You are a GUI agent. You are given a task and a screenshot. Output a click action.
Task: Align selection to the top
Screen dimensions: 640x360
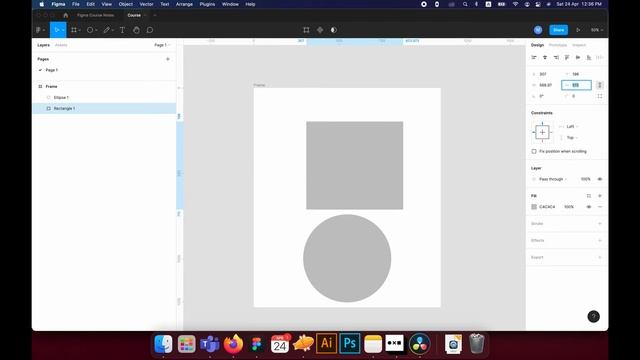click(567, 58)
